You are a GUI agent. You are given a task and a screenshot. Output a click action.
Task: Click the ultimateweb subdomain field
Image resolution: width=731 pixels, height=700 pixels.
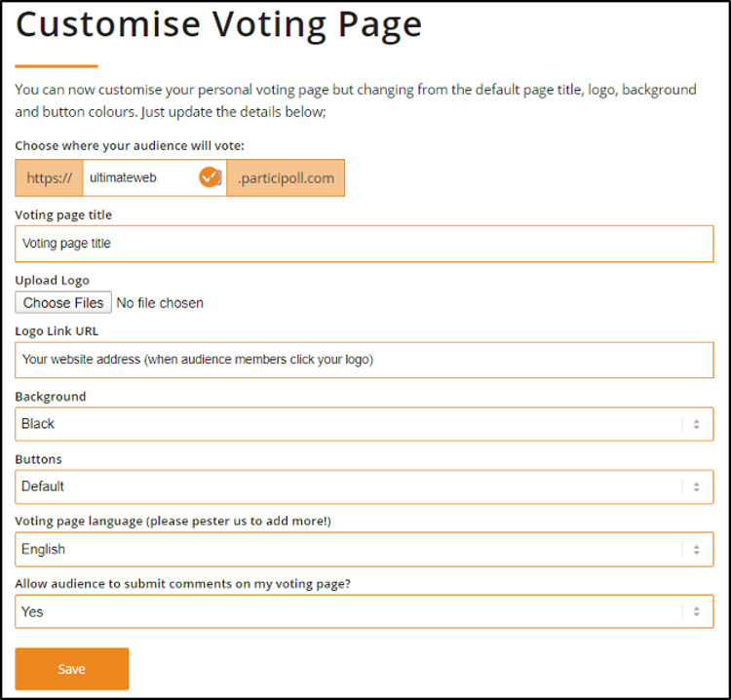click(x=154, y=177)
